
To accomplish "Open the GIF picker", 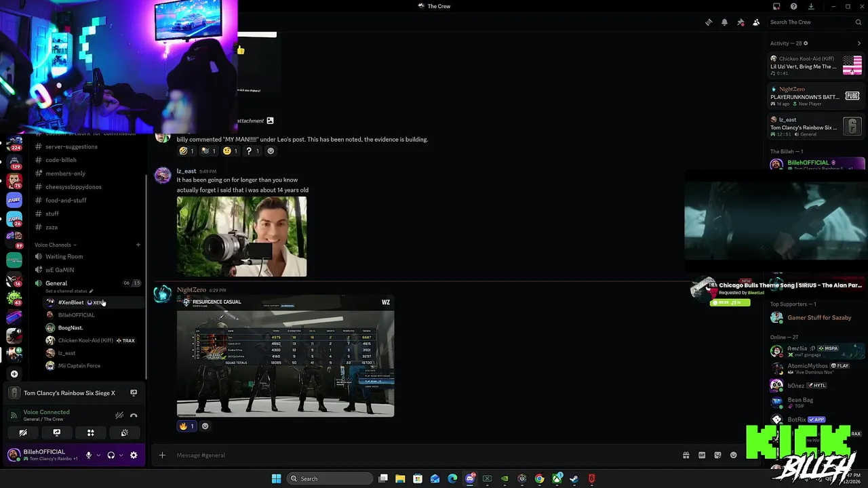I will (702, 455).
